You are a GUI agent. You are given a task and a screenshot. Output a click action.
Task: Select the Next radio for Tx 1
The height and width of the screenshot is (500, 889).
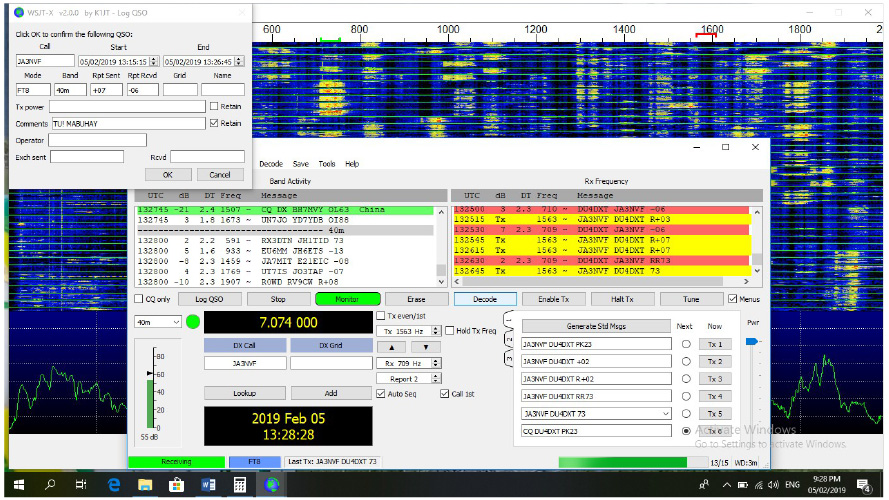[x=686, y=344]
